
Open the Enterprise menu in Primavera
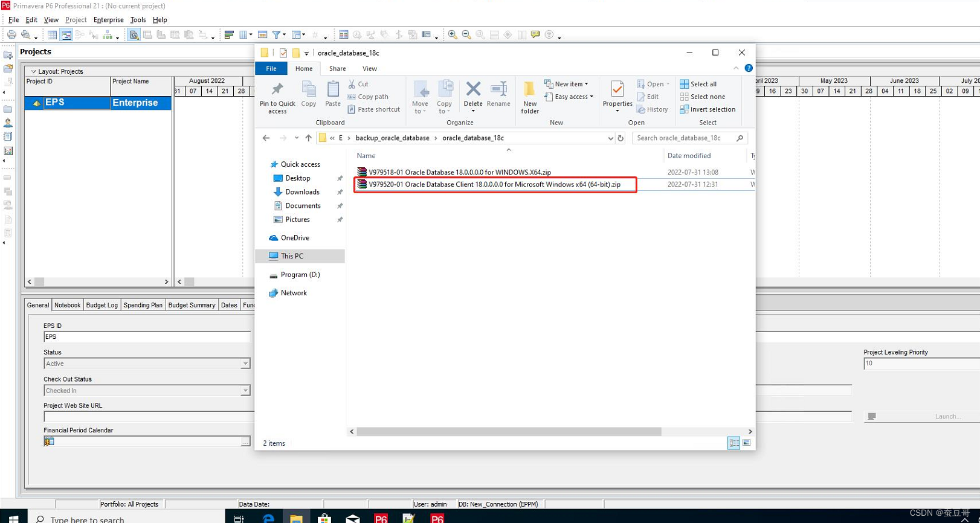[108, 20]
